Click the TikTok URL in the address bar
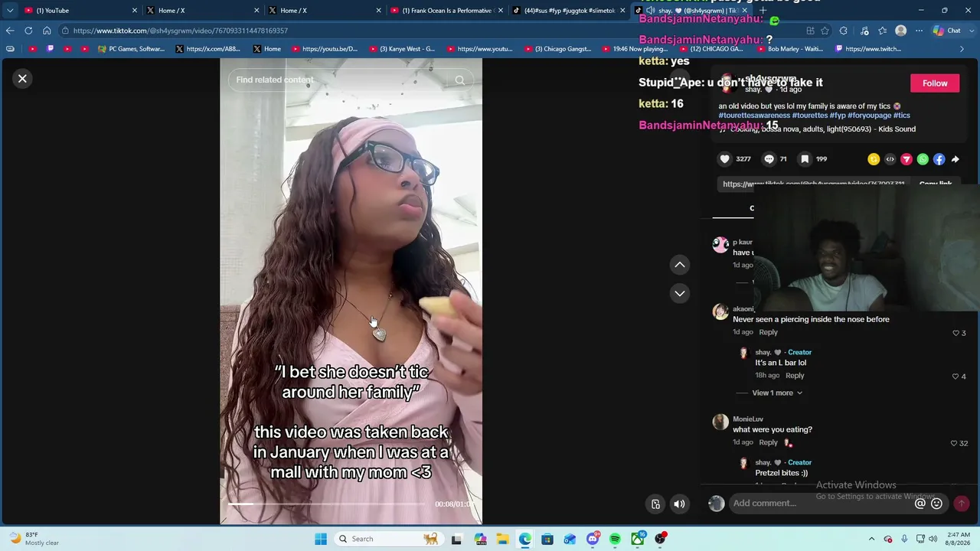Image resolution: width=980 pixels, height=551 pixels. (x=181, y=31)
